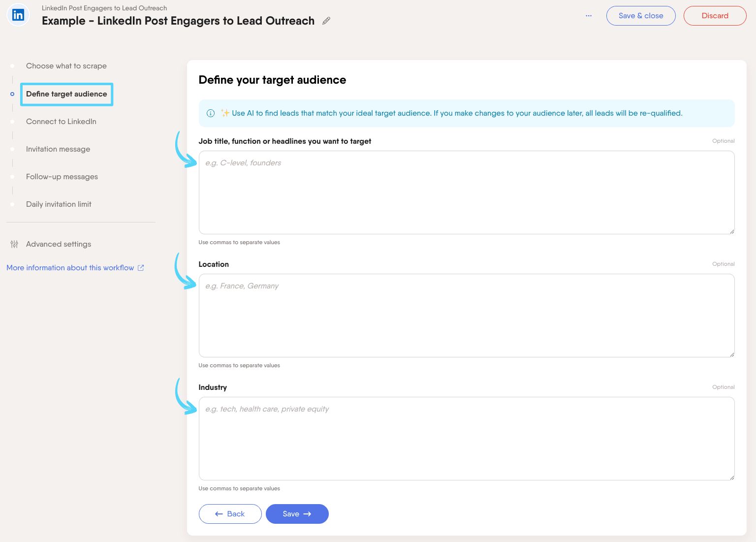
Task: Click the resize handle of Job title field
Action: point(732,231)
